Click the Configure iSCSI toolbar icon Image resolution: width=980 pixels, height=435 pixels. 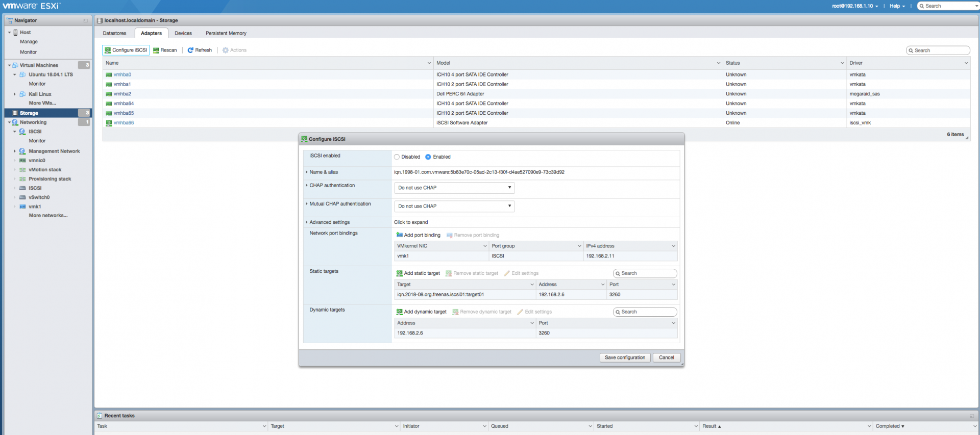[108, 50]
